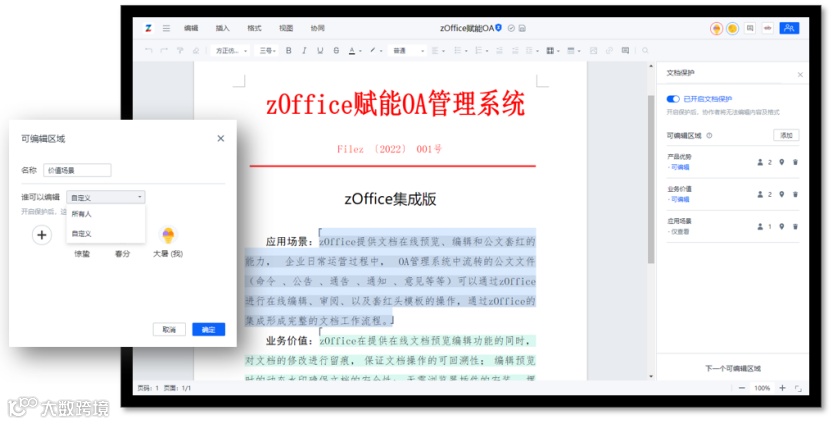Click the insert image icon
The width and height of the screenshot is (833, 424).
(593, 50)
